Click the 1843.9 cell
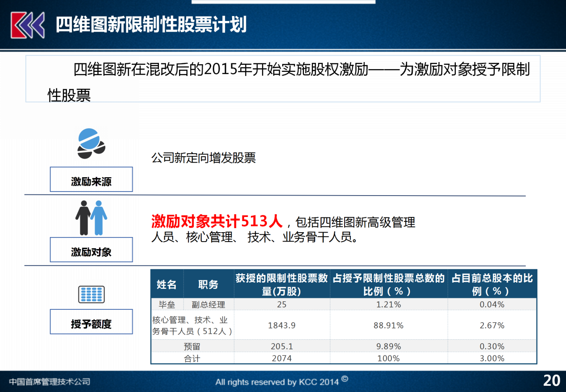Image resolution: width=566 pixels, height=392 pixels. 282,325
